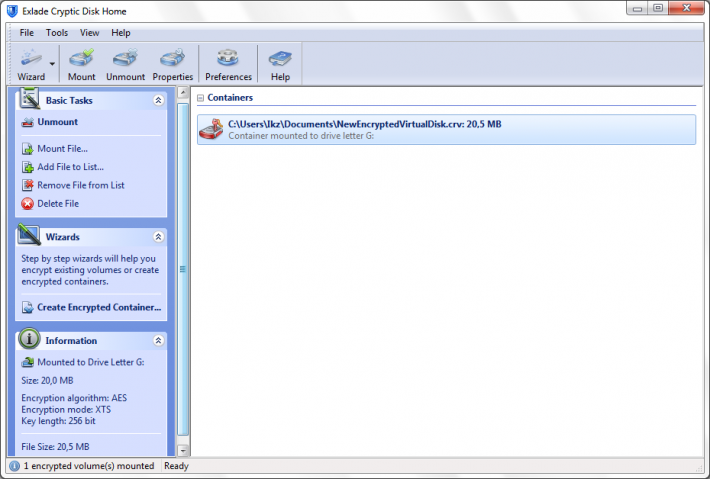Click Add File to List...
The image size is (710, 479).
[x=71, y=167]
